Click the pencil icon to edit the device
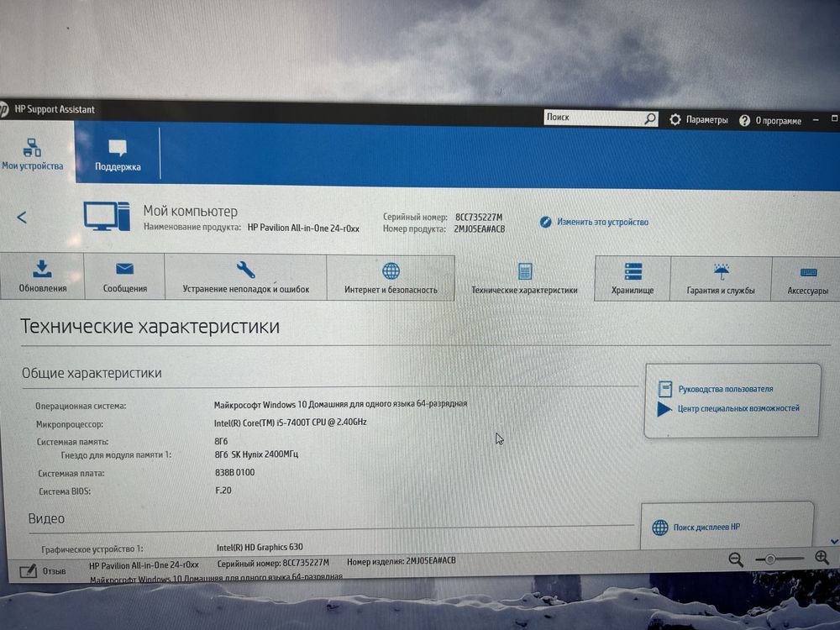The image size is (840, 630). 545,222
